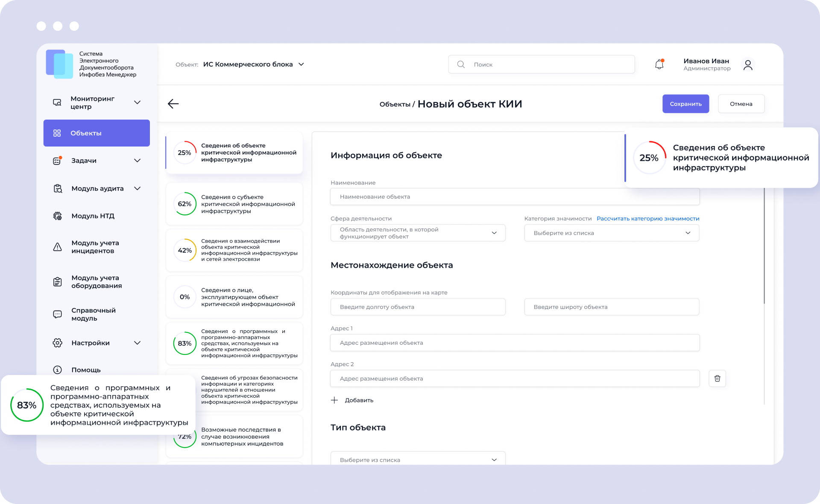Open the Модуль НТД gear icon
This screenshot has height=504, width=820.
click(57, 216)
